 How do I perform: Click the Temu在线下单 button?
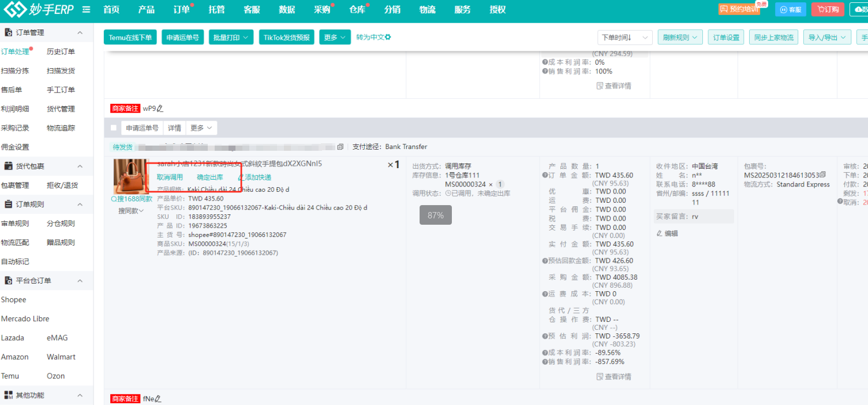point(130,38)
